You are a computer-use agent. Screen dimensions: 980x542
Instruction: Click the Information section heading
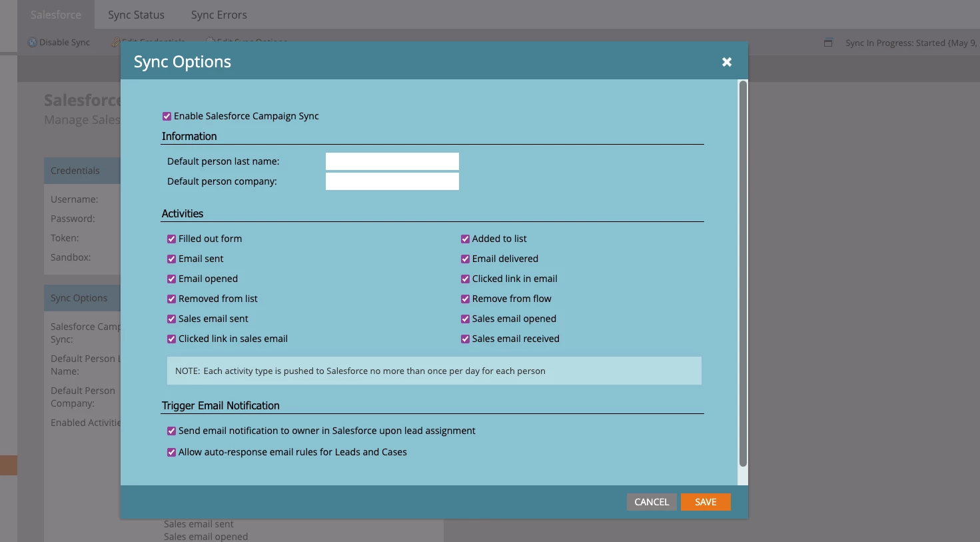tap(189, 136)
